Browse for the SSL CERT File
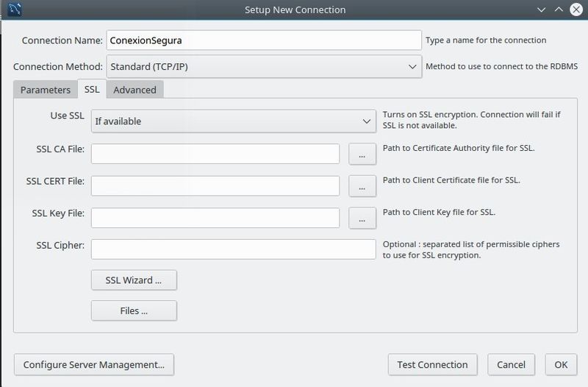The image size is (588, 387). click(362, 186)
